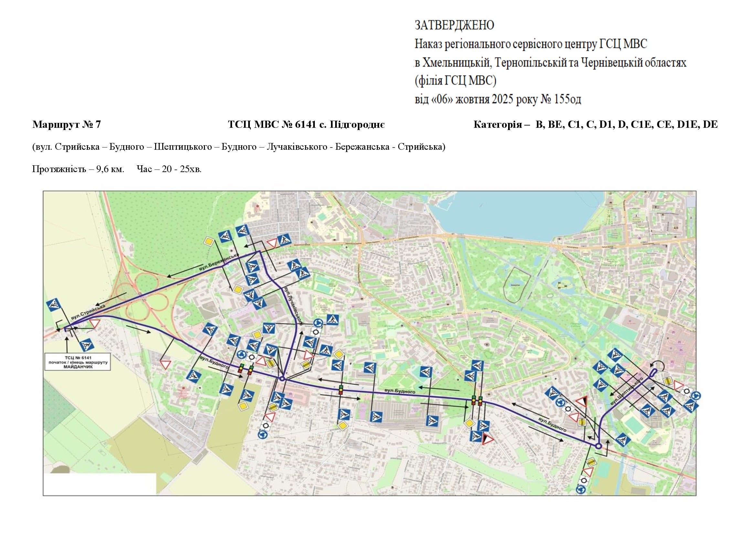The height and width of the screenshot is (535, 756).
Task: Click the ЗАТВЕРДЖЕНО heading text
Action: pyautogui.click(x=454, y=25)
